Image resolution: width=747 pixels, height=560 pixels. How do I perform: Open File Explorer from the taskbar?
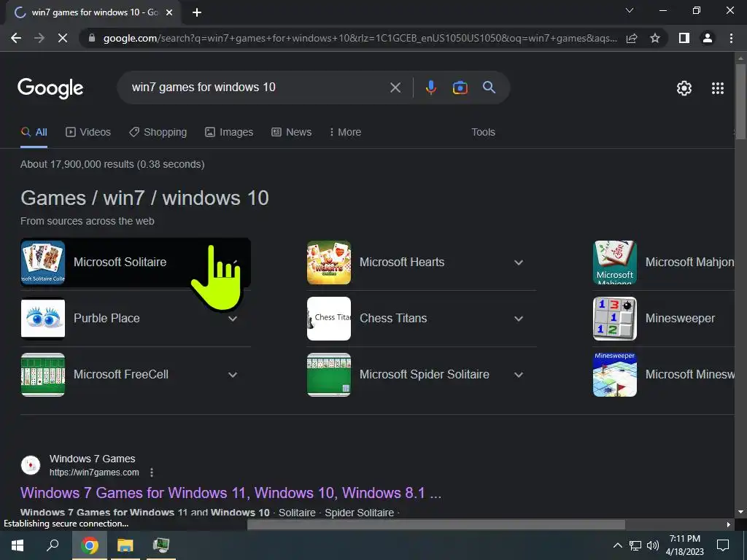click(x=125, y=545)
